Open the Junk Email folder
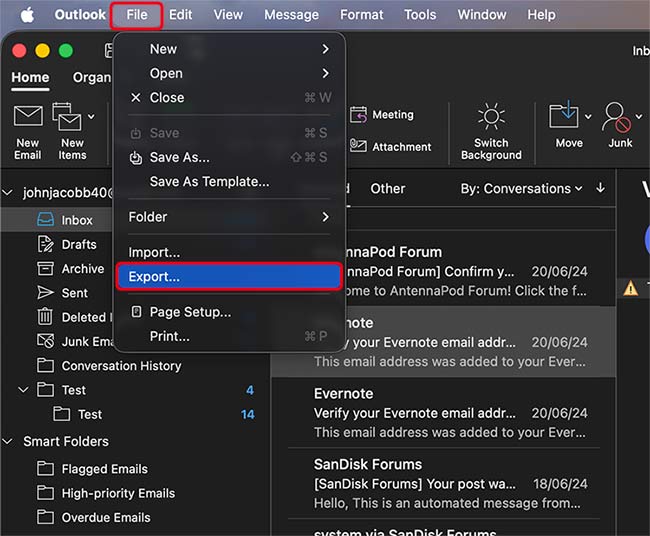Viewport: 650px width, 536px height. (x=75, y=341)
